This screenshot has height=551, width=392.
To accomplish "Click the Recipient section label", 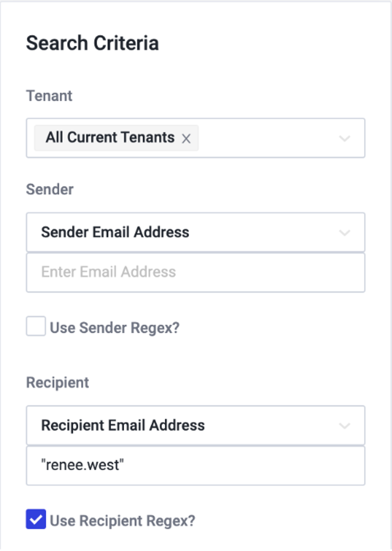I will tap(57, 383).
